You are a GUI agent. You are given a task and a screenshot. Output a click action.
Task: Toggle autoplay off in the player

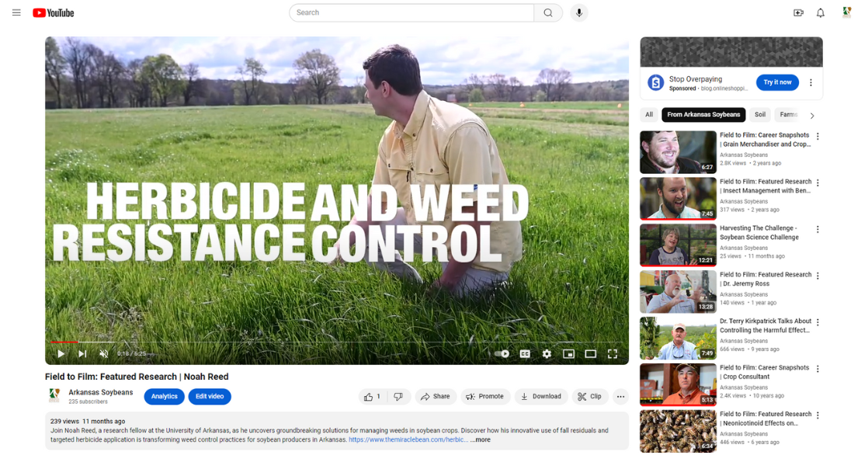click(x=501, y=353)
